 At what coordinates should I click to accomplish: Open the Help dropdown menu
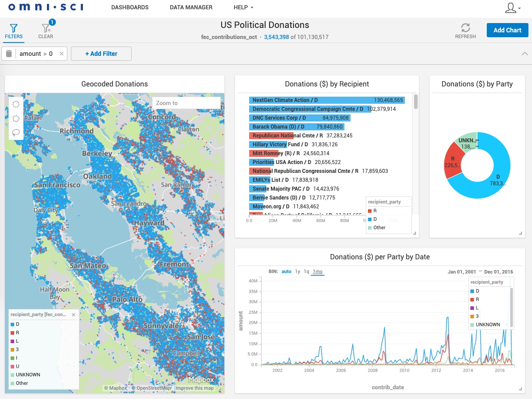tap(243, 8)
